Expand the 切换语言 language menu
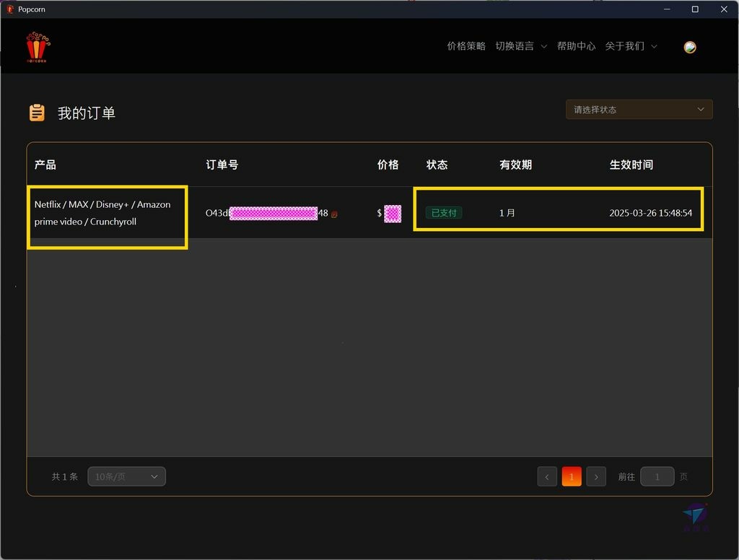The width and height of the screenshot is (739, 560). [521, 45]
